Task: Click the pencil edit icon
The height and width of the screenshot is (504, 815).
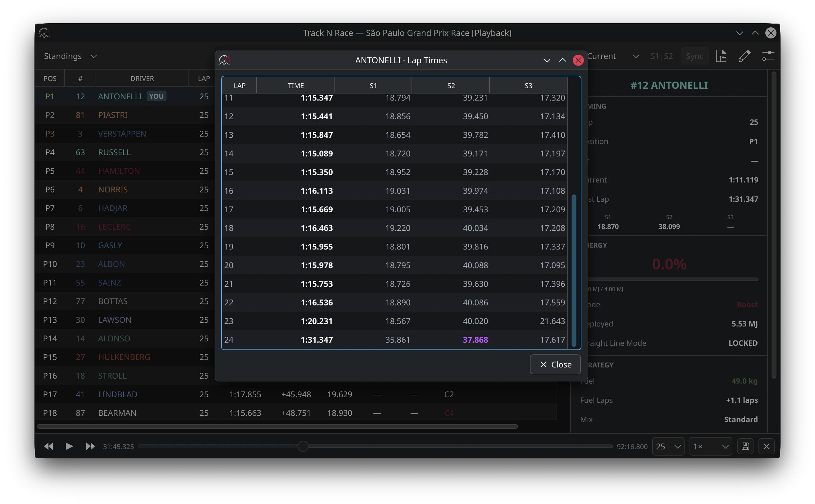Action: point(744,56)
